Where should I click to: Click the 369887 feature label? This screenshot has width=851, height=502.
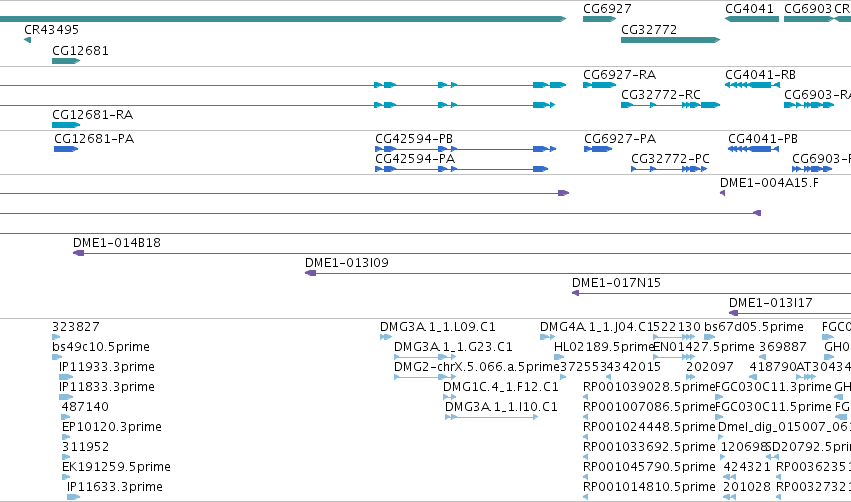pyautogui.click(x=783, y=347)
